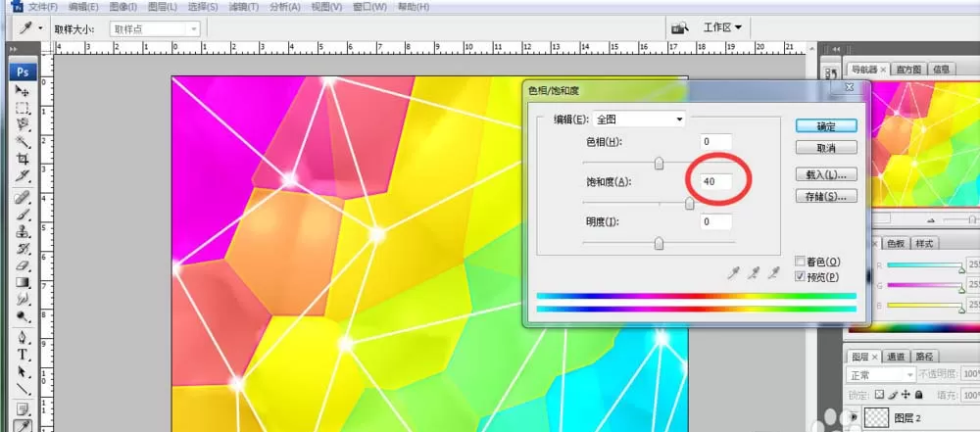Click the 确定 OK button
Screen dimensions: 980x432
click(x=826, y=126)
